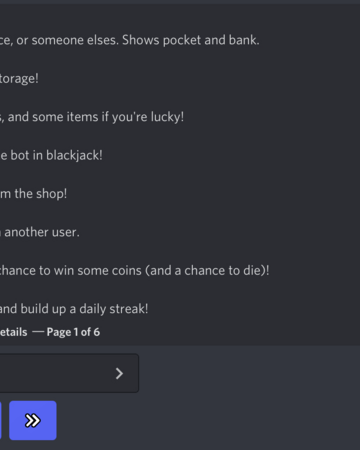Viewport: 360px width, 450px height.
Task: Click the 'the shop!' description line
Action: (x=41, y=194)
